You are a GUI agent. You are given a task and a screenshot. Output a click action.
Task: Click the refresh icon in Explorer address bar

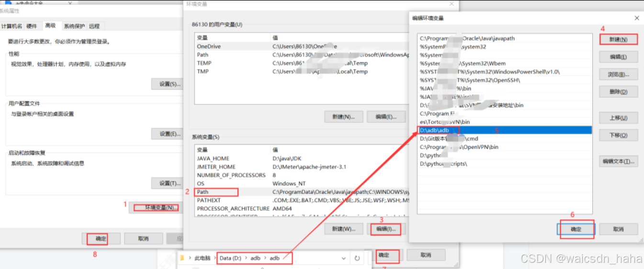coord(357,258)
